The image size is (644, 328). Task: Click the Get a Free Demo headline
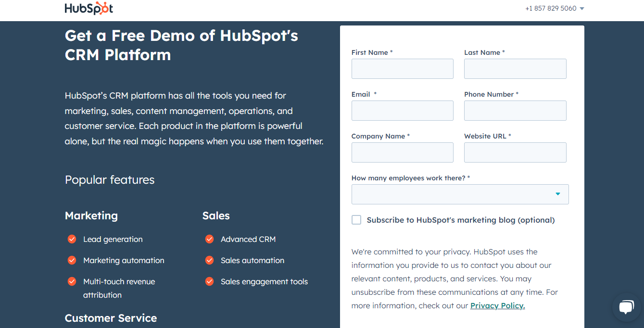pos(181,45)
